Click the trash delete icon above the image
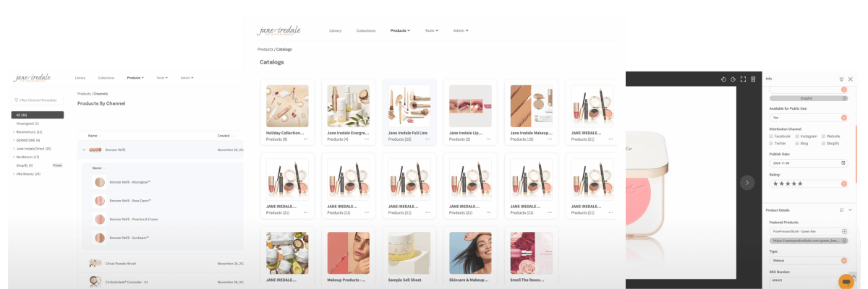The width and height of the screenshot is (868, 289). (753, 79)
